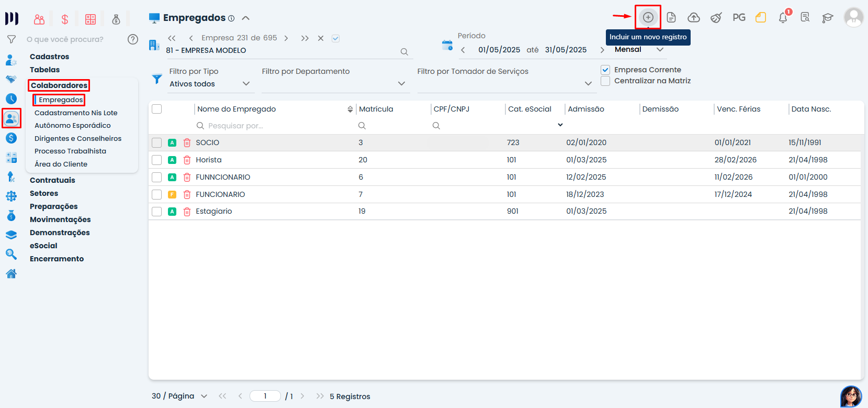Select the checkbox for the SOCIO row
868x408 pixels.
(x=156, y=142)
